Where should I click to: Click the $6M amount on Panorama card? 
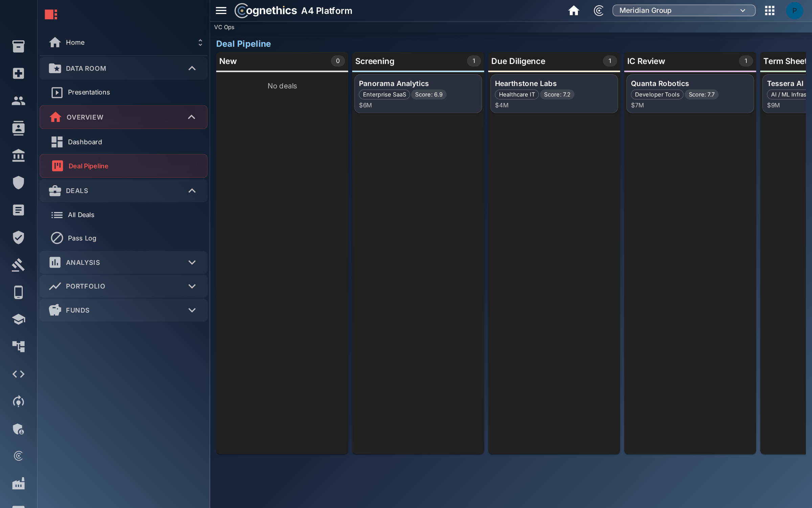pyautogui.click(x=365, y=105)
